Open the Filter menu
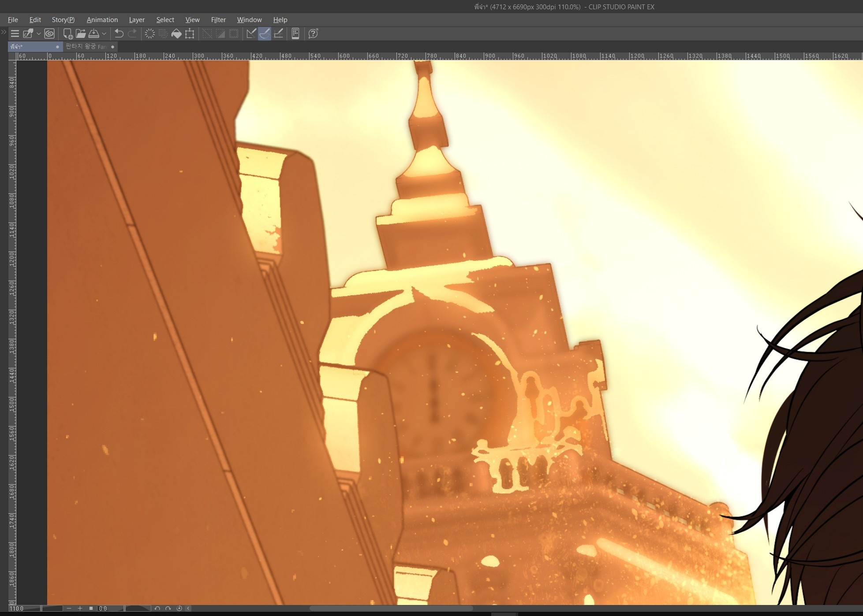863x616 pixels. (218, 20)
